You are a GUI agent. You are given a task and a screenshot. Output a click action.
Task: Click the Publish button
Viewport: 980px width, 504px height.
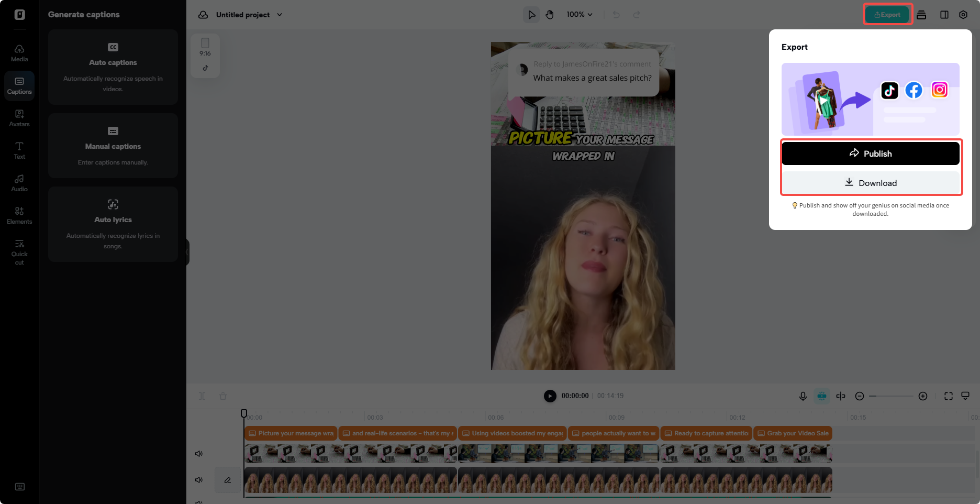[x=871, y=154]
